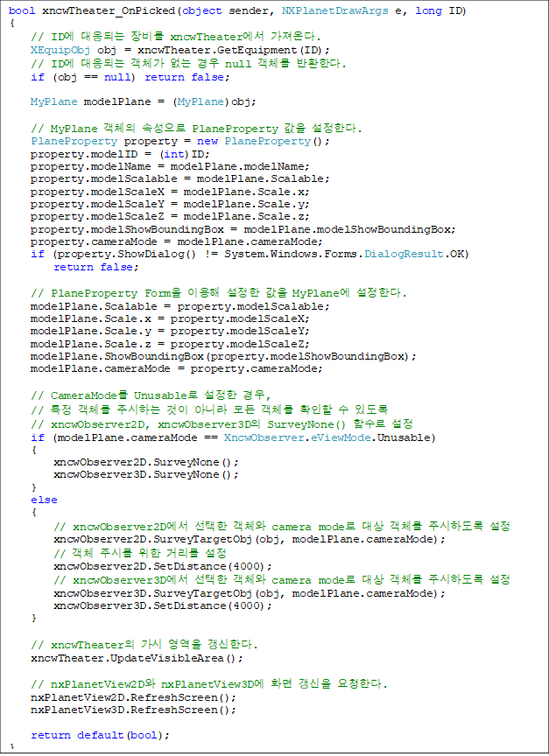This screenshot has width=549, height=756.
Task: Click the line "modelPlane.Scalable = property.modelScalable;"
Action: (x=180, y=306)
